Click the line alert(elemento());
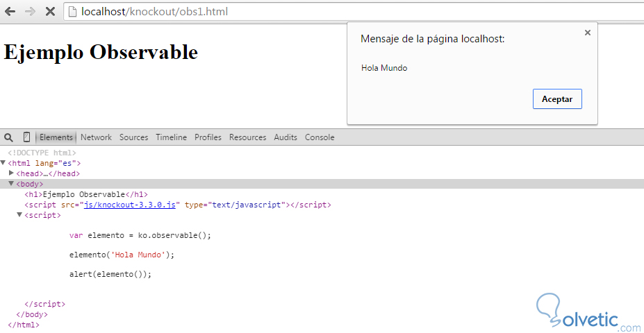644x333 pixels. 110,274
